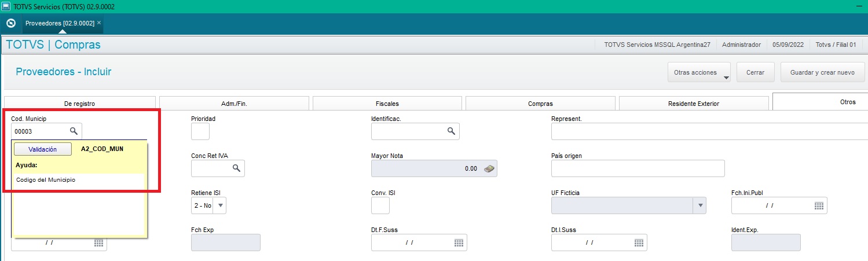868x261 pixels.
Task: Open the Dt.F.Suss calendar picker
Action: (459, 242)
